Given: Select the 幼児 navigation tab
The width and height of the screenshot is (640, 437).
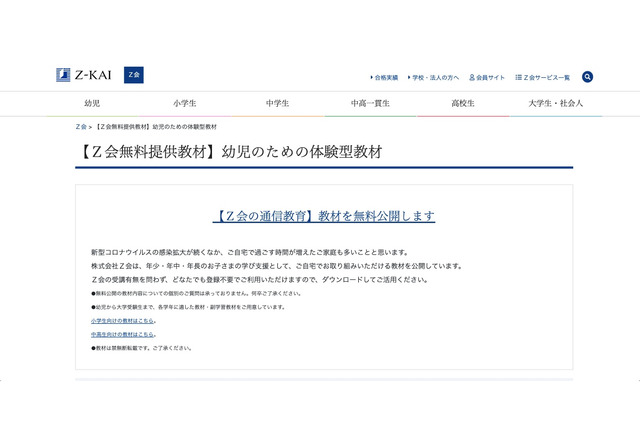Looking at the screenshot, I should tap(92, 104).
